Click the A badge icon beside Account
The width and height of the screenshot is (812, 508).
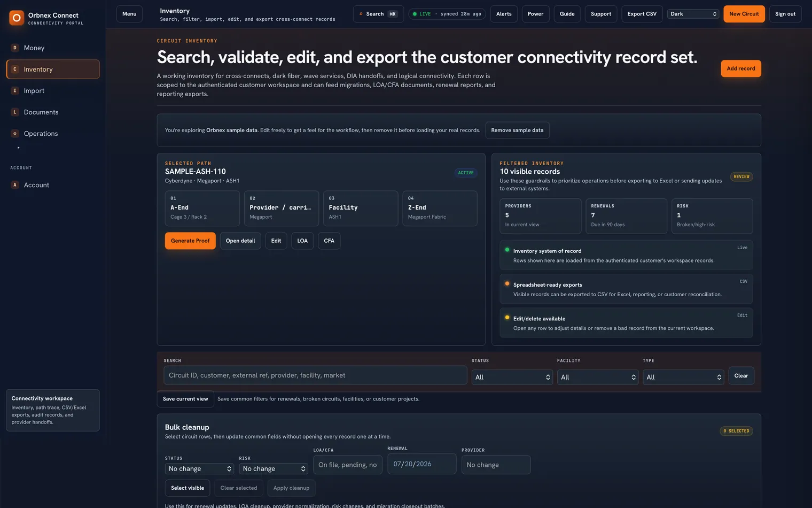[x=15, y=184]
